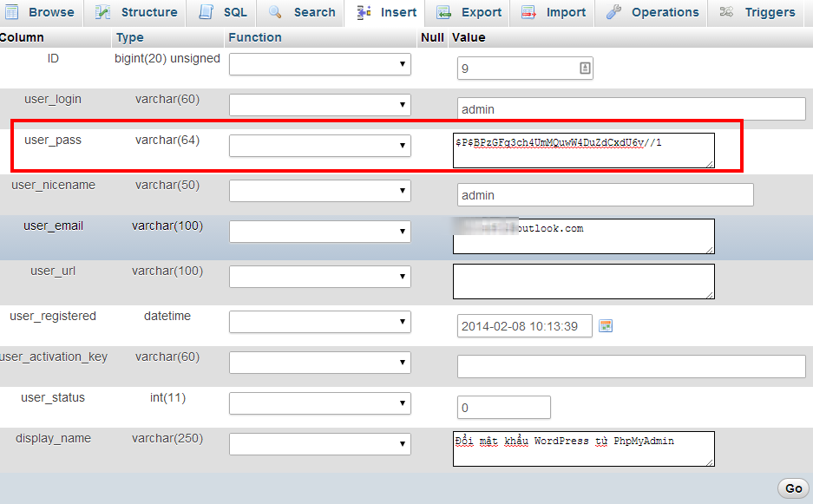Image resolution: width=813 pixels, height=504 pixels.
Task: Go to the SQL tab
Action: (x=224, y=12)
